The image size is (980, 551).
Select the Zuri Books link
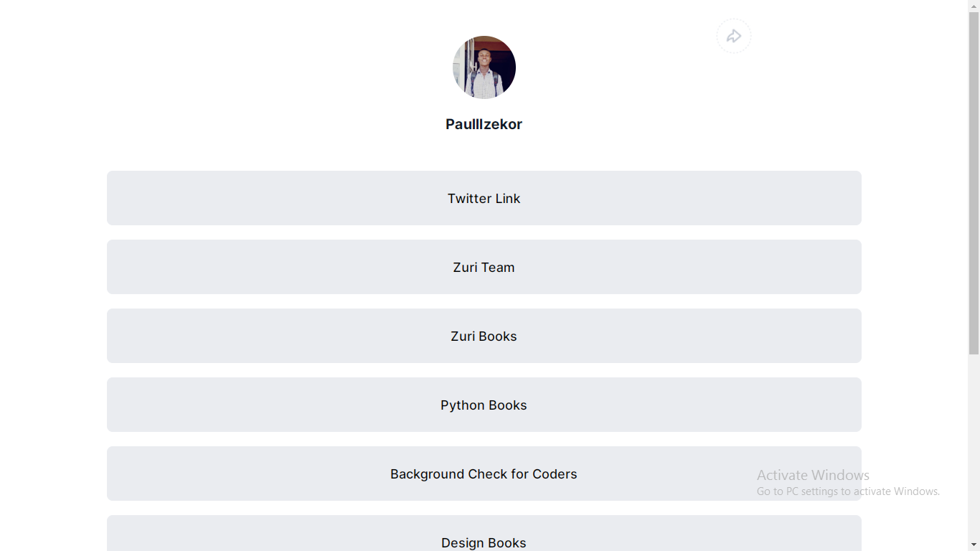click(484, 336)
